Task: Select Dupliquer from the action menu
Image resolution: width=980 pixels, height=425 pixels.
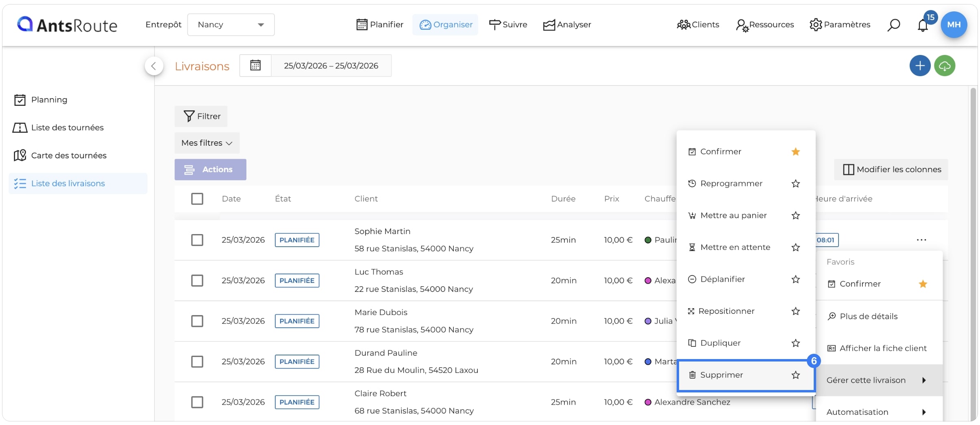Action: (x=720, y=343)
